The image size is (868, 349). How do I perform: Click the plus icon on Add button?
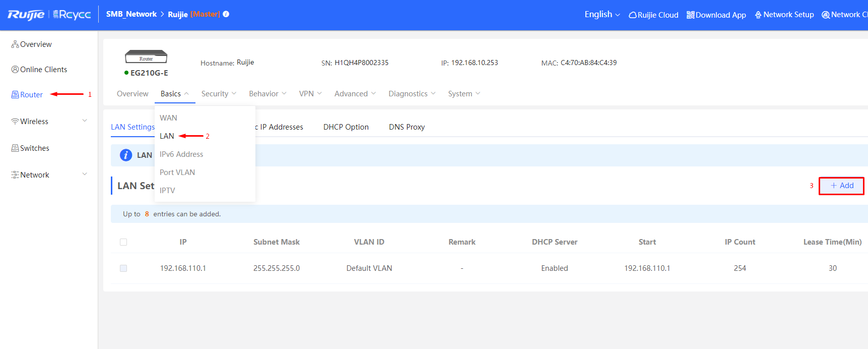tap(834, 186)
